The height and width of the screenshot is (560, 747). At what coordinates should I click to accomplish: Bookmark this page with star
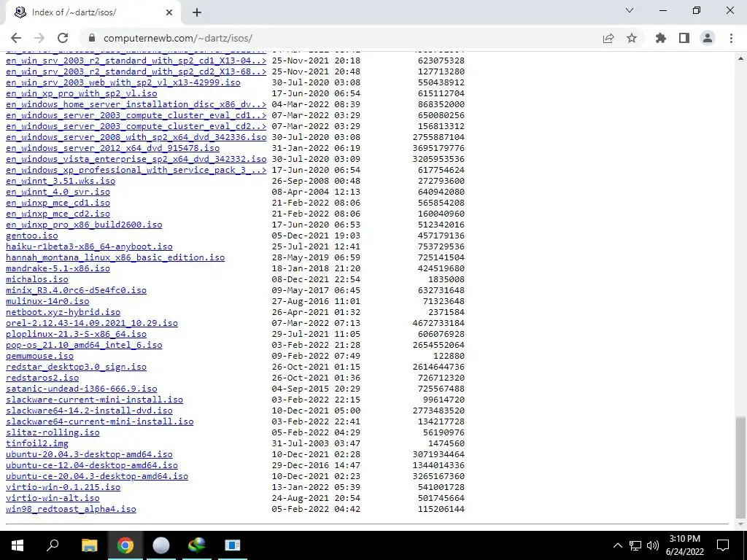[632, 38]
